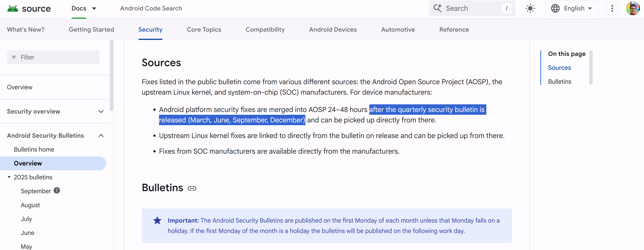Click the left sidebar scrollbar
The image size is (644, 250).
tap(112, 75)
